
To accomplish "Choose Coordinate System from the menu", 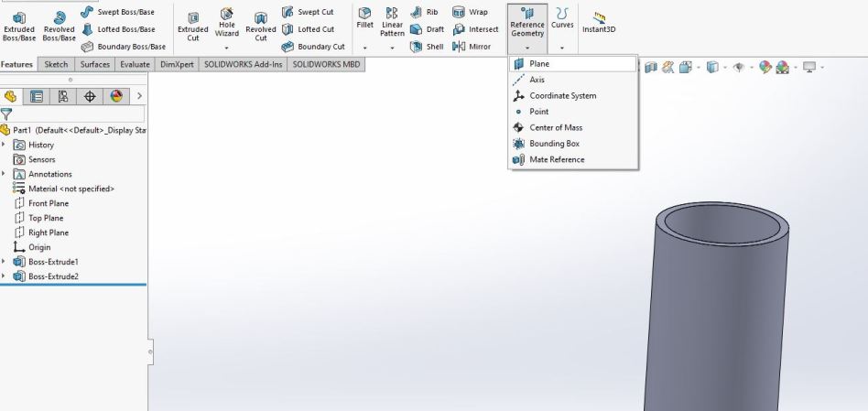I will point(562,96).
